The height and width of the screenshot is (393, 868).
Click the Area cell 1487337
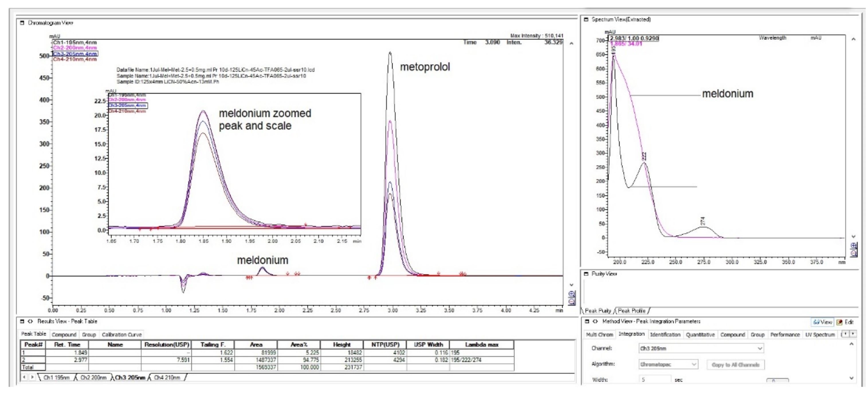[x=256, y=360]
